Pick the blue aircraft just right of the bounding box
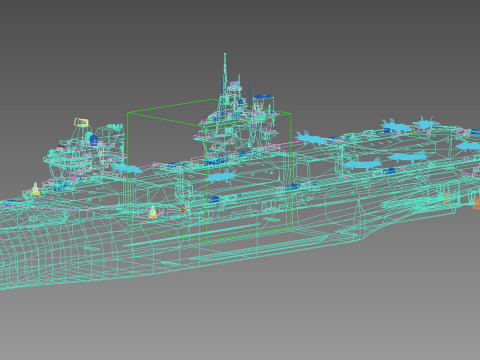Viewport: 480px width, 360px height. coord(312,138)
